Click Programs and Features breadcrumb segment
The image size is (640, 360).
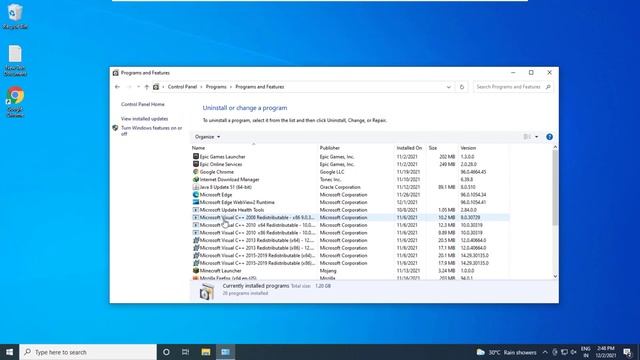pos(260,87)
